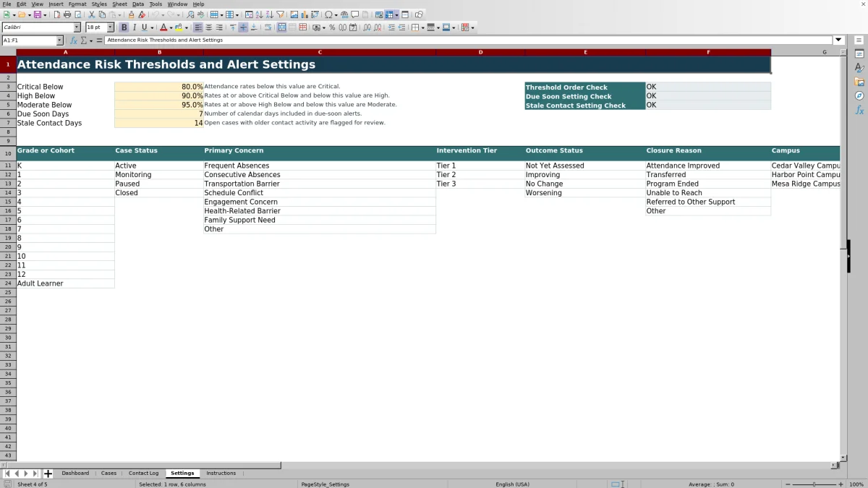Select row 10 header
The image size is (868, 488).
tap(8, 153)
